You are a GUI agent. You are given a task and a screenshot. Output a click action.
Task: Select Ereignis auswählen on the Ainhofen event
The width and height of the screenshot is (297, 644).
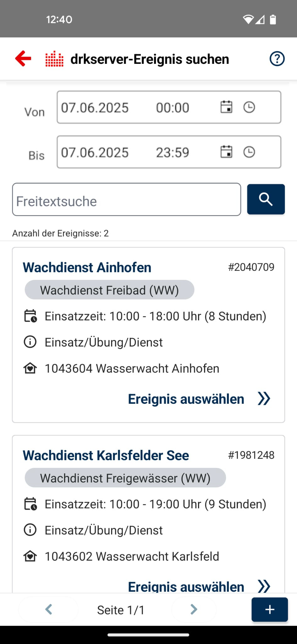[186, 399]
